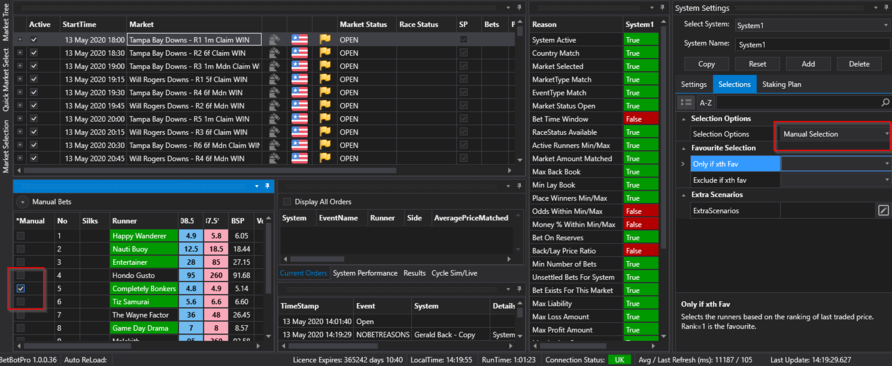Expand the Tampa Bay Downs R2 market row
Viewport: 892px width, 366px height.
20,53
